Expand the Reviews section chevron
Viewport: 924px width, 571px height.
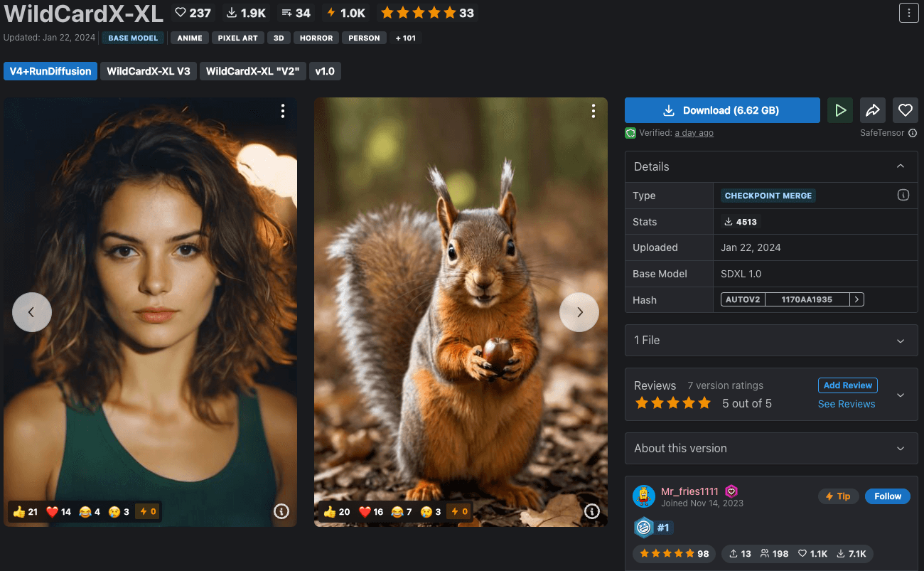pos(901,395)
